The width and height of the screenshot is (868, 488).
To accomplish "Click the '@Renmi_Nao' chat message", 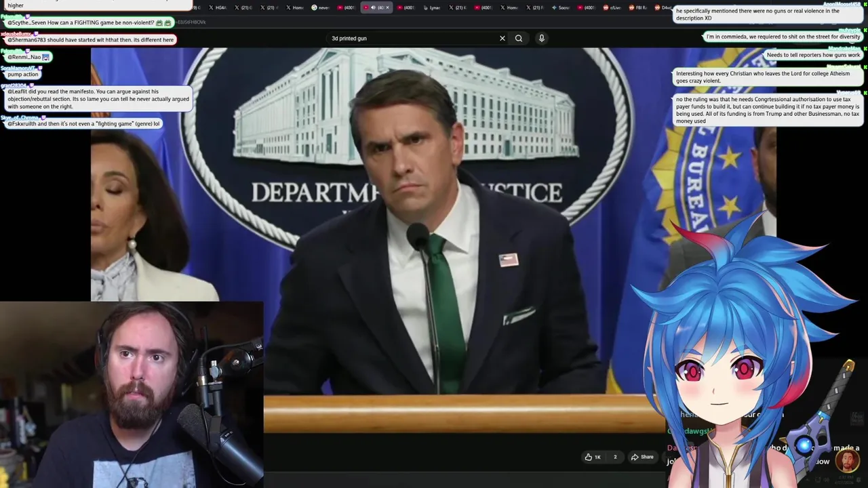I will tap(28, 57).
